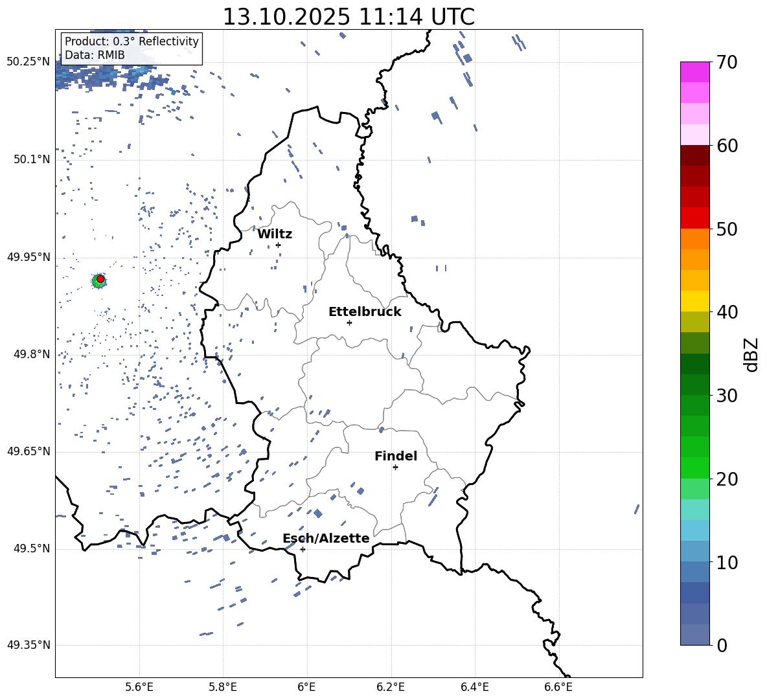Click the Ettelbruck city label
The width and height of the screenshot is (767, 700).
coord(365,312)
